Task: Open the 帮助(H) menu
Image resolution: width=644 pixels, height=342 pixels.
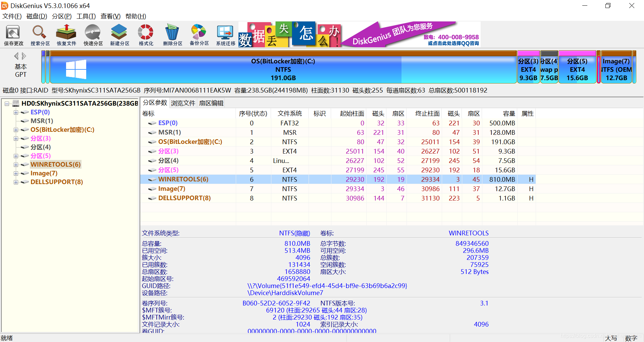Action: click(136, 16)
